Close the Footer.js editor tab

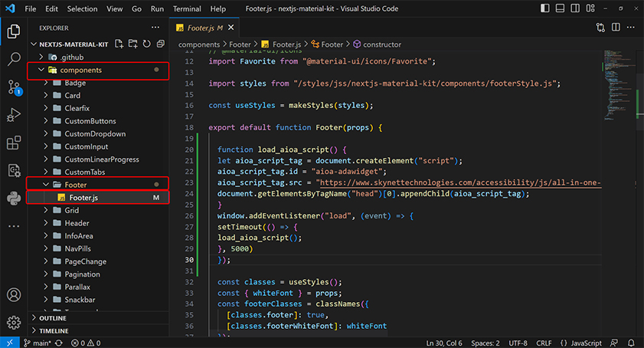click(x=231, y=28)
